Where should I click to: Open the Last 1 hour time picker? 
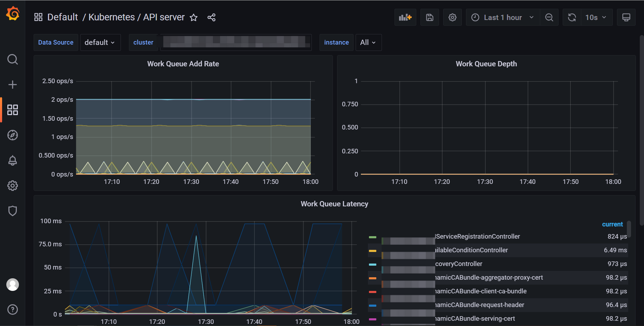pyautogui.click(x=503, y=18)
